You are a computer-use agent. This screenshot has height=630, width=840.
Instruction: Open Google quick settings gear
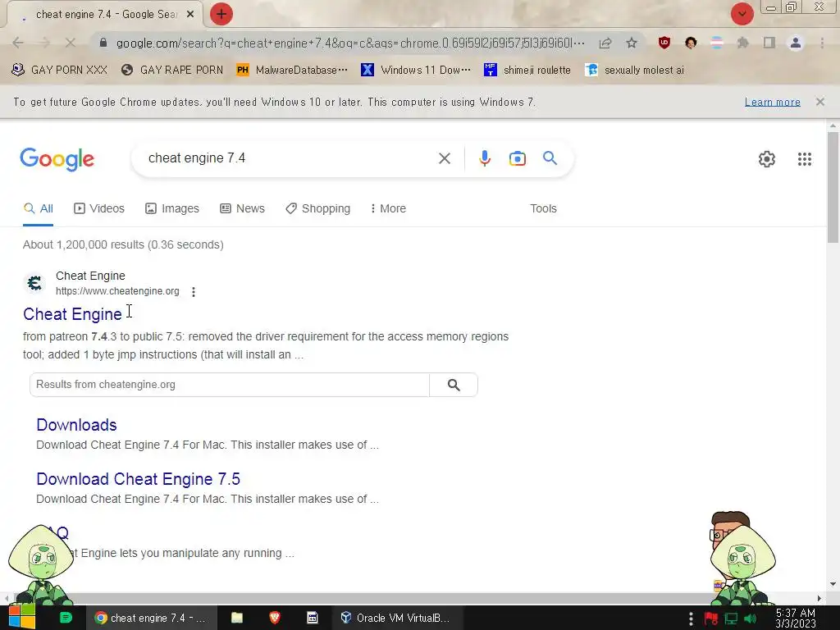click(767, 159)
